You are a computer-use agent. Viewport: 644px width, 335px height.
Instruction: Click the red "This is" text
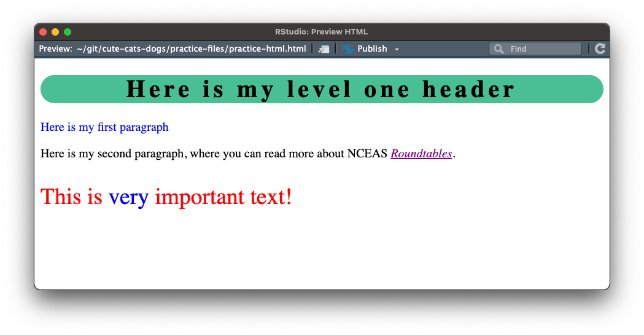[71, 197]
